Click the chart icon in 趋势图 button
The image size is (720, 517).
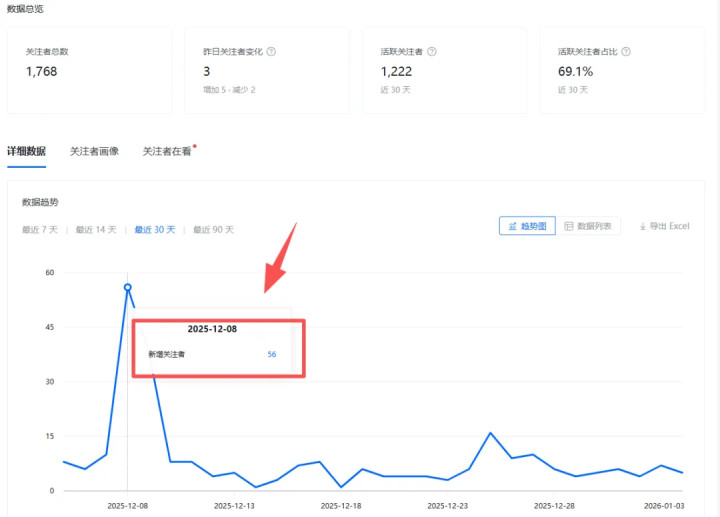[514, 227]
